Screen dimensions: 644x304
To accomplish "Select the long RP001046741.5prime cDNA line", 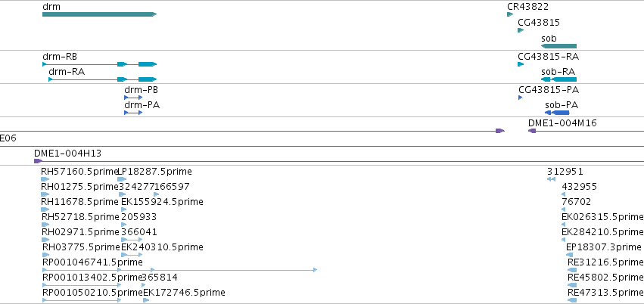I will click(x=180, y=270).
